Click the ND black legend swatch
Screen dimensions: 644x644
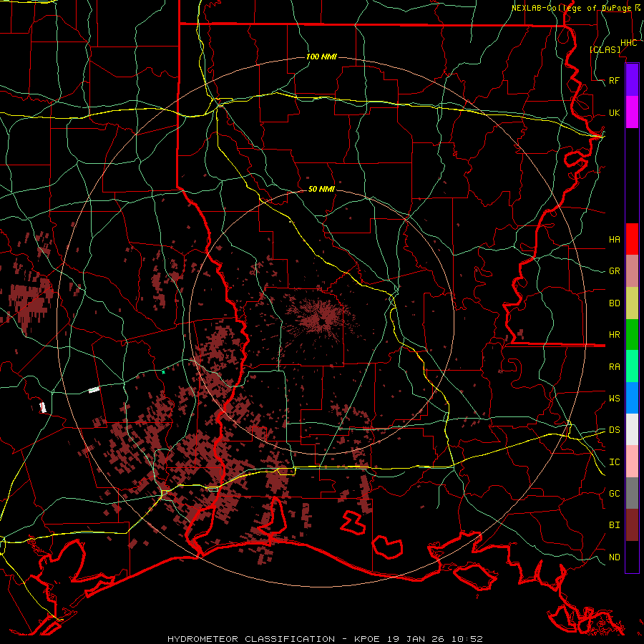tap(632, 557)
